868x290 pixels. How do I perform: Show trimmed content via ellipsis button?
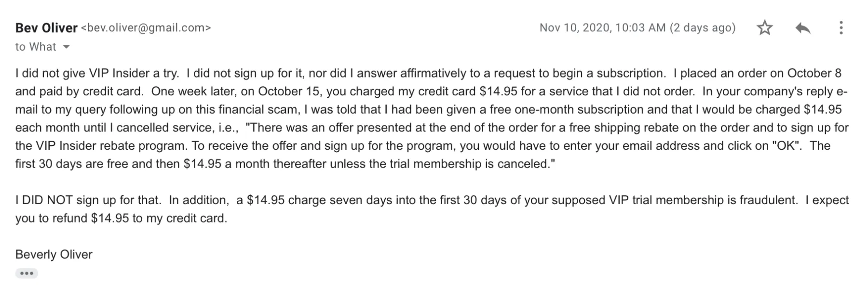tap(27, 274)
